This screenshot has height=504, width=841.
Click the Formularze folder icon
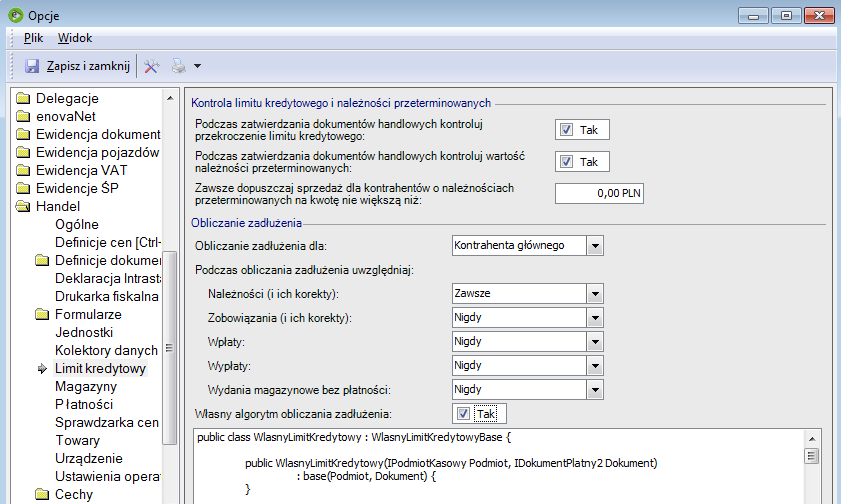42,314
